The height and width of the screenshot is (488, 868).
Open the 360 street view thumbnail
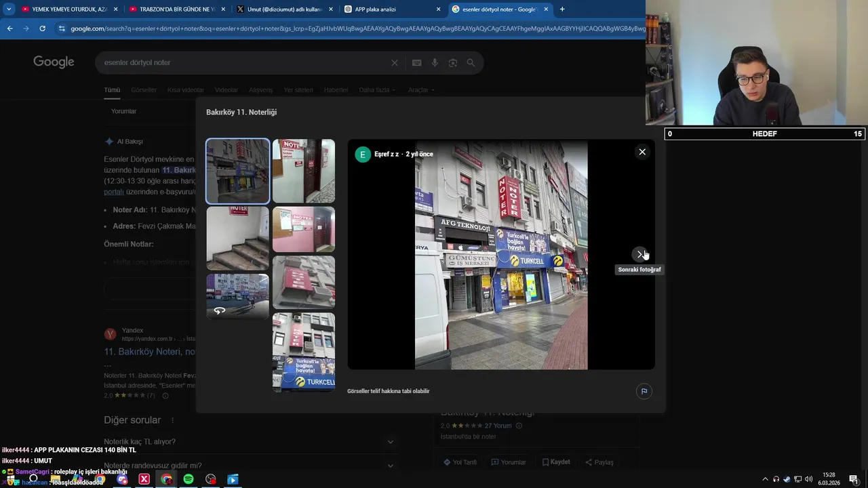pyautogui.click(x=237, y=296)
